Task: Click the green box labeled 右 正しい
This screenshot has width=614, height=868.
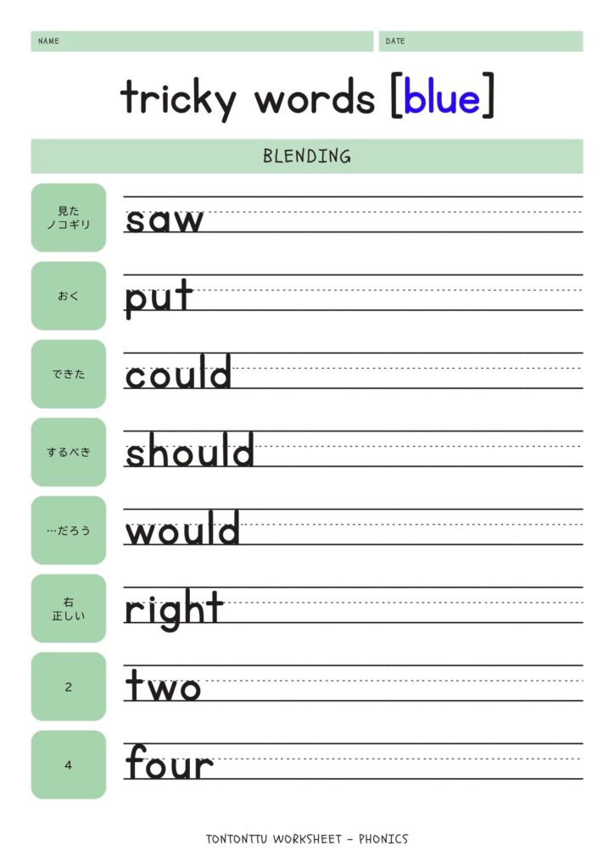Action: (x=69, y=609)
